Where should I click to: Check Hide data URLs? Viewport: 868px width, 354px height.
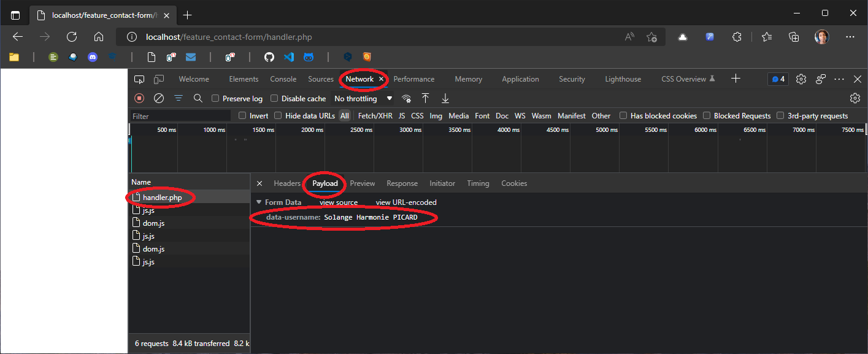[278, 116]
